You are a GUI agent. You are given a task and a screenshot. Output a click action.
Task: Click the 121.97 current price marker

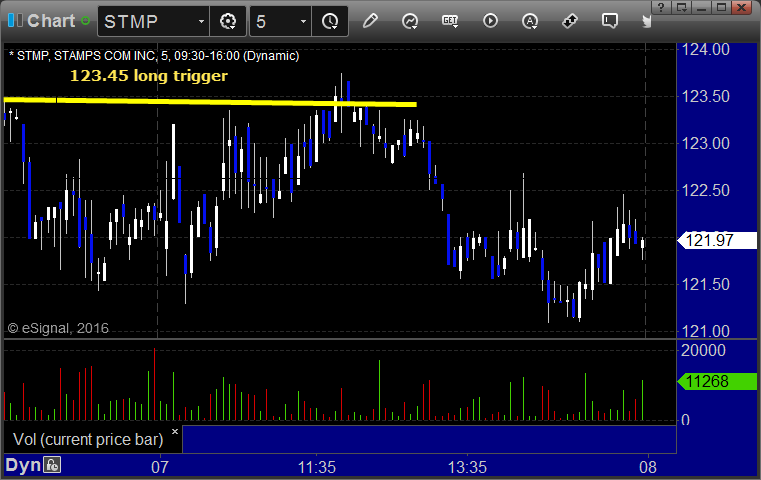coord(717,240)
